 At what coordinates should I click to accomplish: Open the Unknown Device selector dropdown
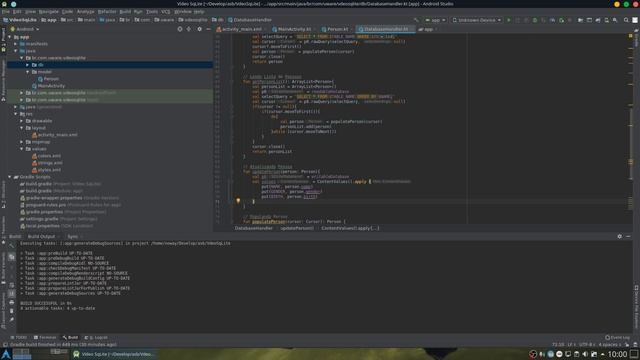pos(476,20)
